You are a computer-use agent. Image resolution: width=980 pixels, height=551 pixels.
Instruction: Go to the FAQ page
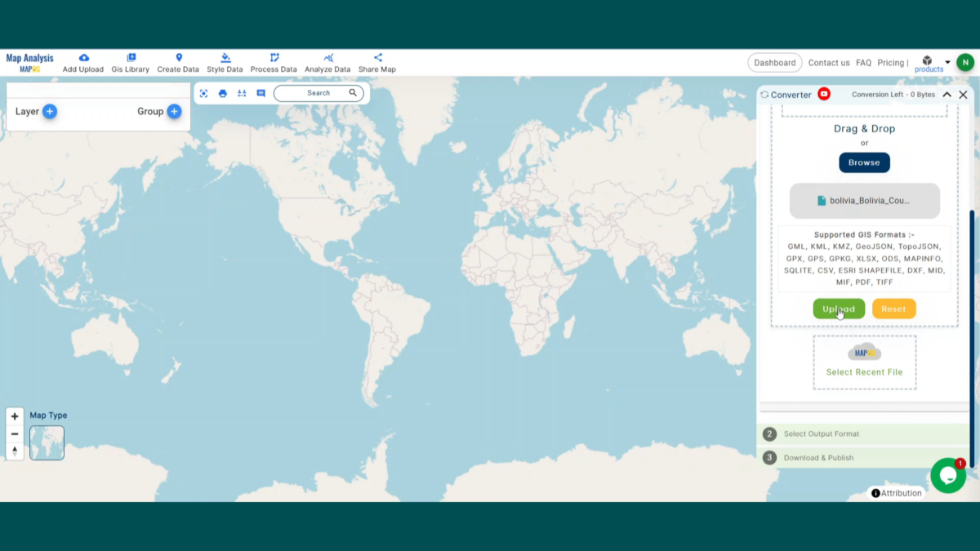coord(863,62)
